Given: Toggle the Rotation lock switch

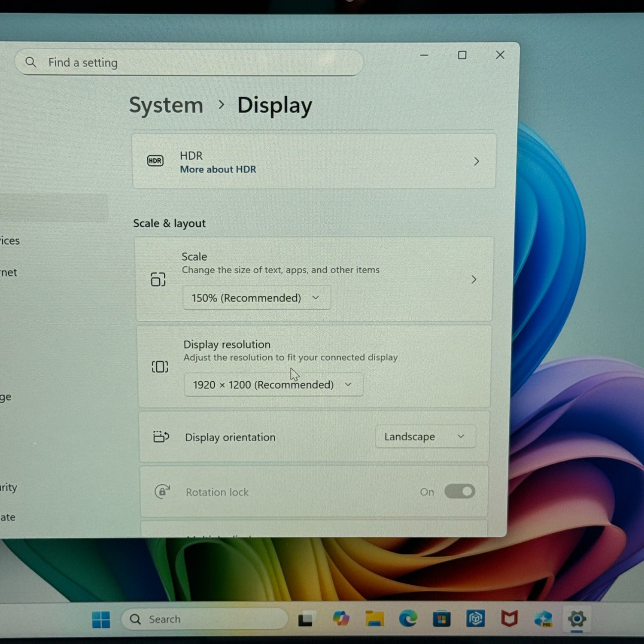Looking at the screenshot, I should (459, 491).
